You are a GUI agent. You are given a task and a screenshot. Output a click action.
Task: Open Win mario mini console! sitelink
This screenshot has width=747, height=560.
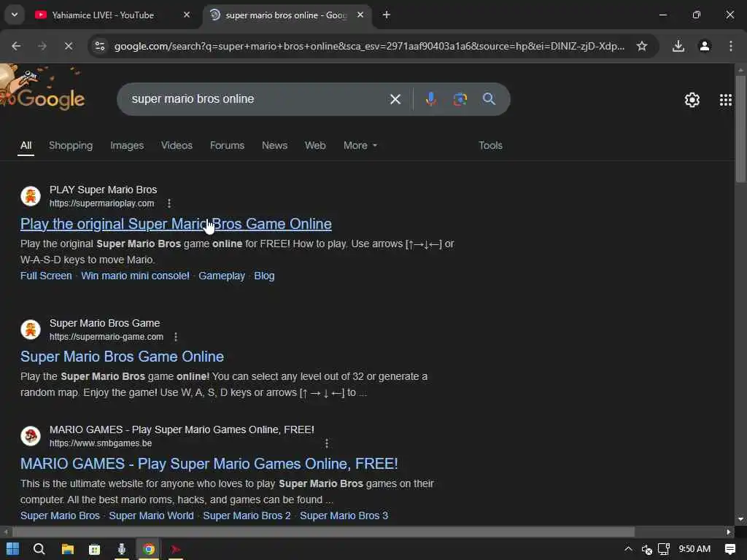(135, 276)
